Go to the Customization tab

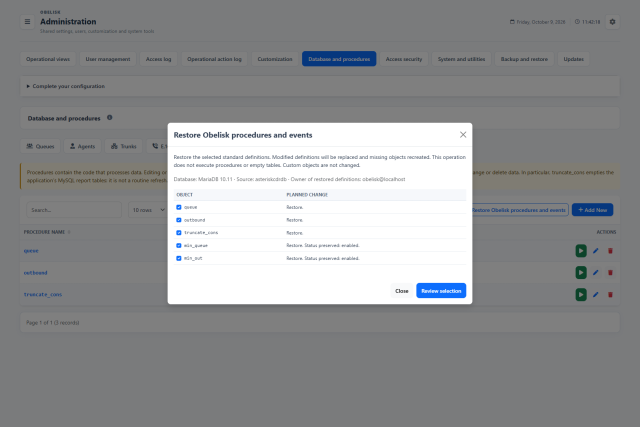(275, 59)
